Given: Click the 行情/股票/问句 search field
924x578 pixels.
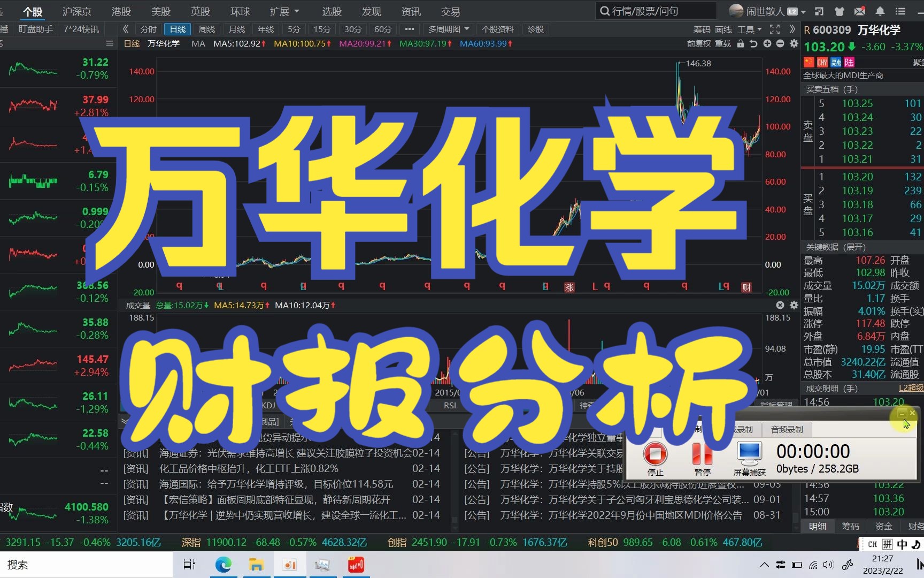Looking at the screenshot, I should (656, 11).
